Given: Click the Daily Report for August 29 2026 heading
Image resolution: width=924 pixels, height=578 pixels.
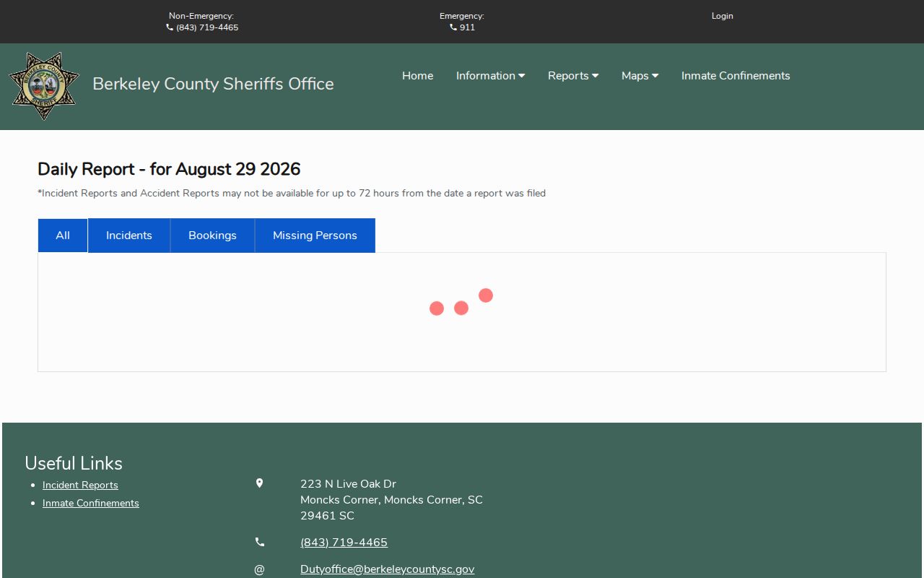Looking at the screenshot, I should pos(169,169).
